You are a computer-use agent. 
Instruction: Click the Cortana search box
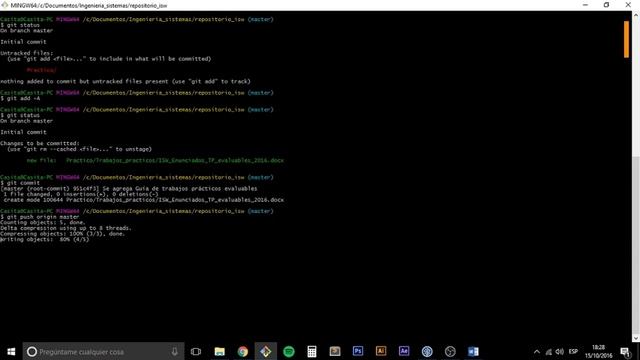103,351
